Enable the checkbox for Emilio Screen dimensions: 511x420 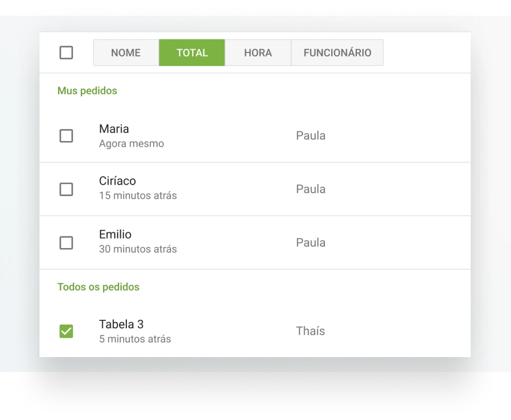coord(66,243)
